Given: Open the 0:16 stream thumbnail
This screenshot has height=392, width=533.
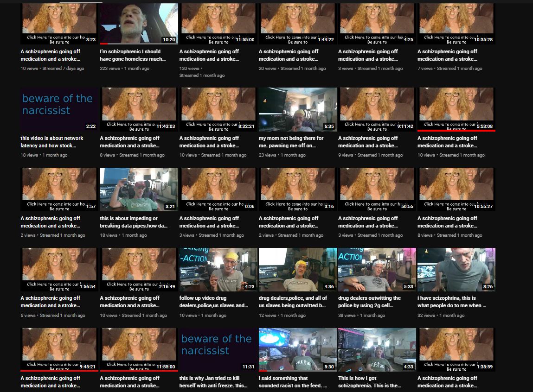Looking at the screenshot, I should point(297,190).
